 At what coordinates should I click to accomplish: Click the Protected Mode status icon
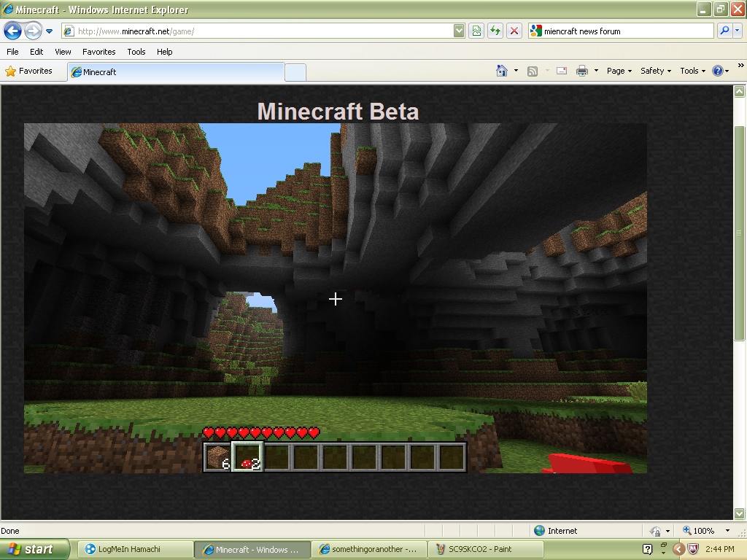(656, 531)
